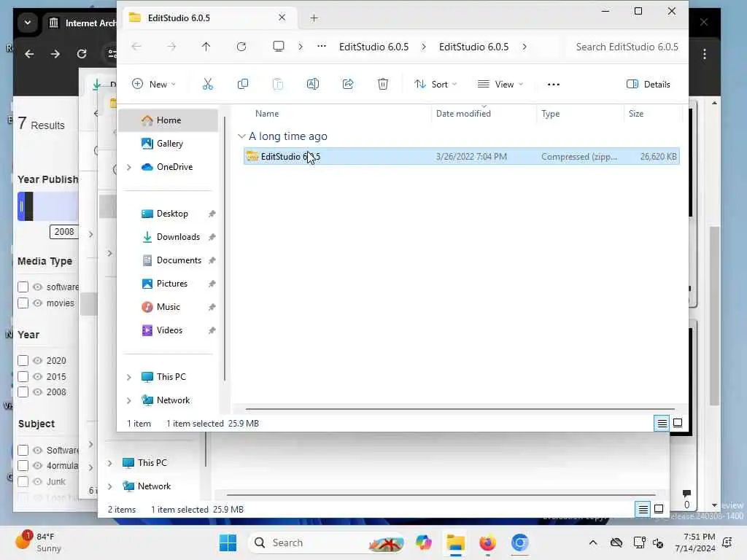The height and width of the screenshot is (560, 747).
Task: Click the Cut scissors icon in toolbar
Action: click(x=208, y=85)
